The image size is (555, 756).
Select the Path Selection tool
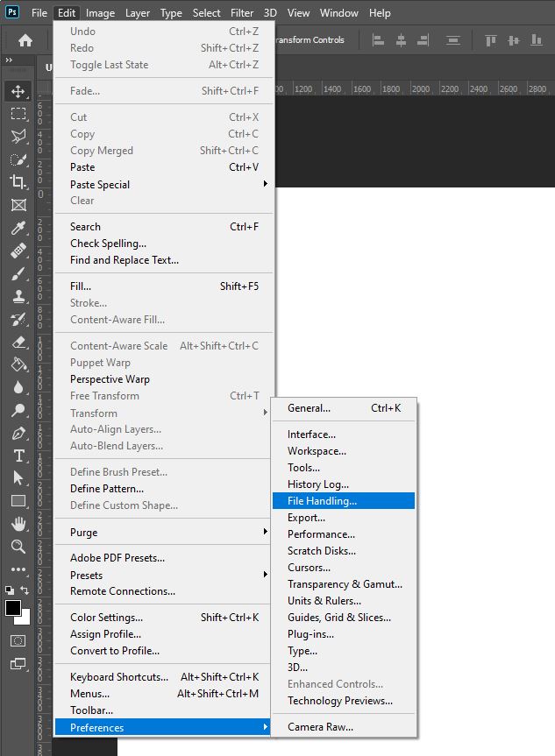coord(18,478)
